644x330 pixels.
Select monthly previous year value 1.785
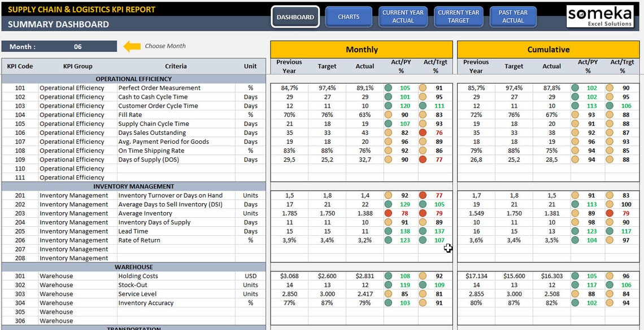click(x=289, y=213)
